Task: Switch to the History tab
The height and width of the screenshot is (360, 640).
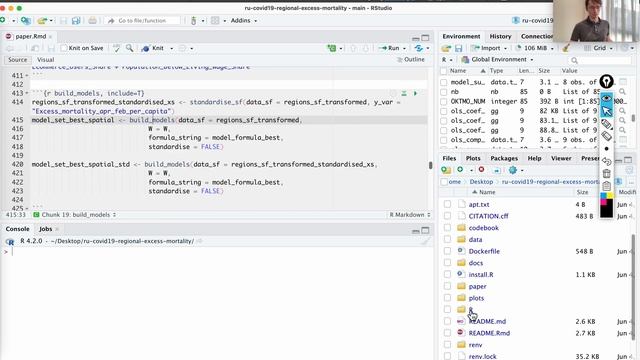Action: tap(500, 36)
